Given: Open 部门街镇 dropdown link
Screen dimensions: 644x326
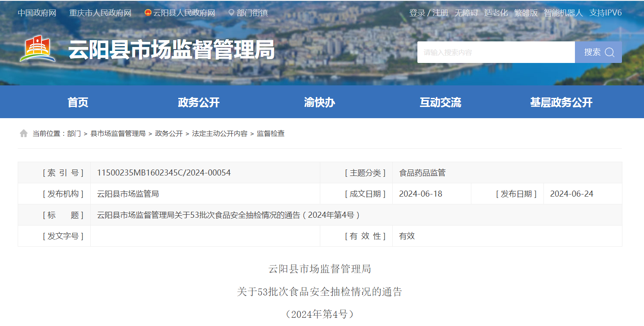Looking at the screenshot, I should tap(253, 13).
